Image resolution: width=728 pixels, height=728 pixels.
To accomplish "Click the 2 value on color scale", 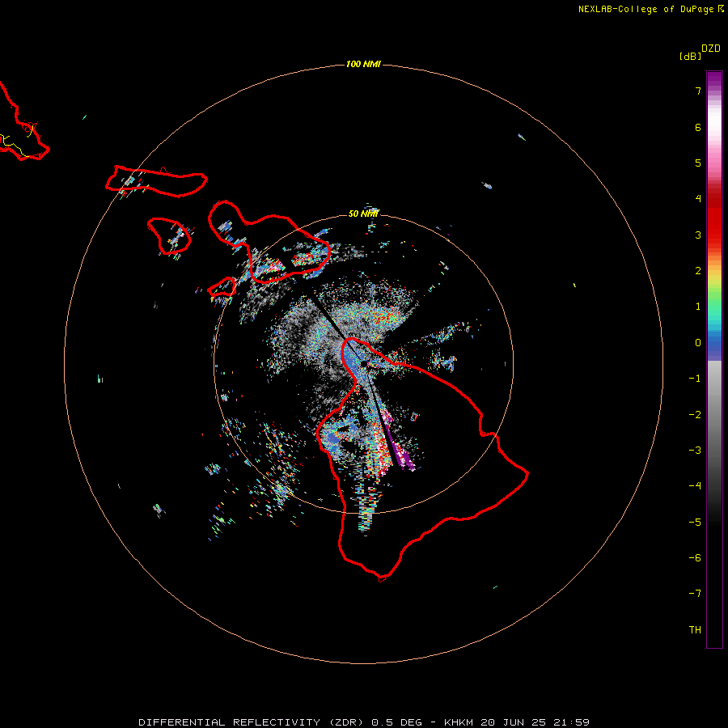I will tap(698, 271).
